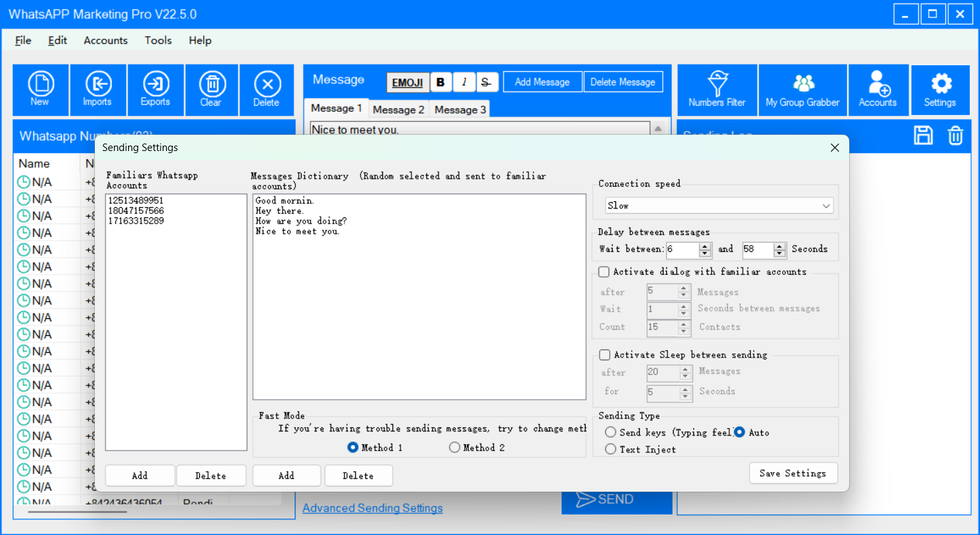This screenshot has width=980, height=535.
Task: Choose Text Inject sending type
Action: point(611,449)
